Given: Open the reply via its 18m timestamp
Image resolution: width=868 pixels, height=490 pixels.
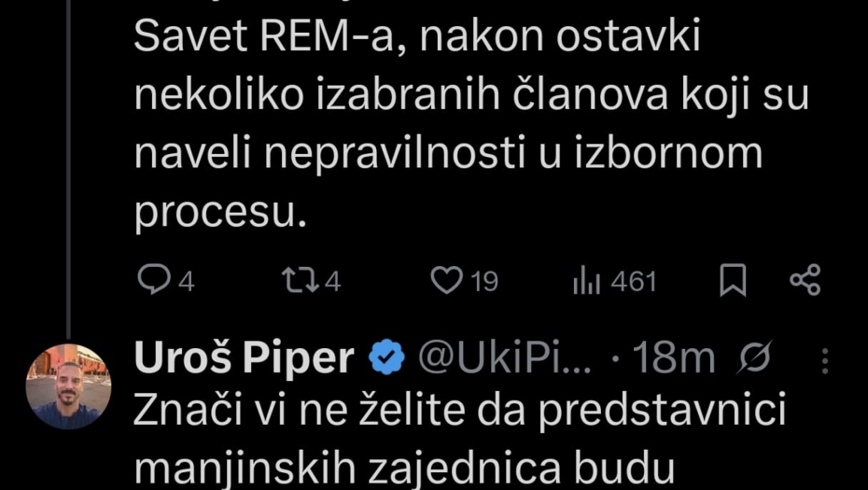Looking at the screenshot, I should [673, 357].
